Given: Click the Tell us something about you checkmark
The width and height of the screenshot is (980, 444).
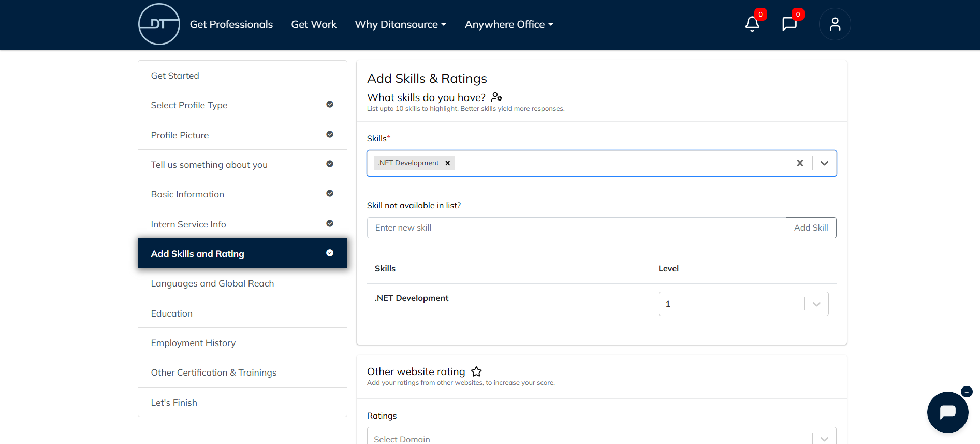Looking at the screenshot, I should click(x=330, y=164).
